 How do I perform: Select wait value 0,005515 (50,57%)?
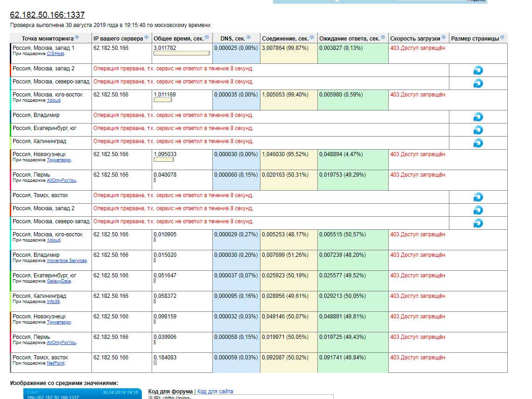tap(343, 234)
